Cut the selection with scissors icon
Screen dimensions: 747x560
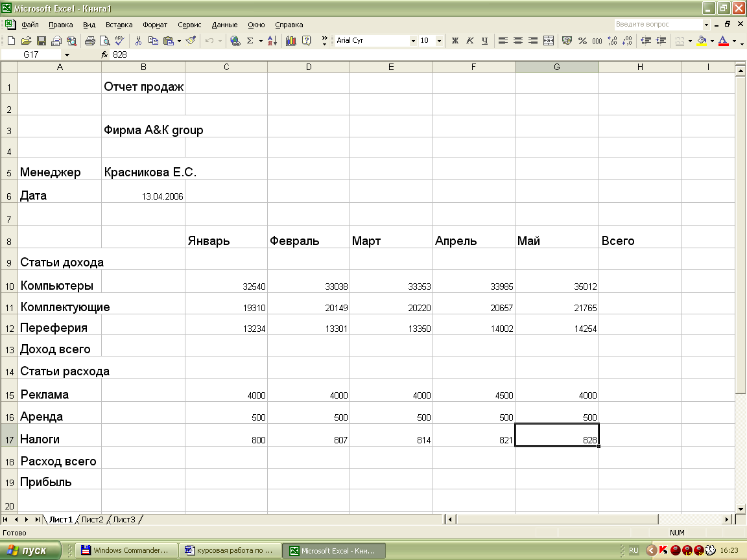(138, 41)
